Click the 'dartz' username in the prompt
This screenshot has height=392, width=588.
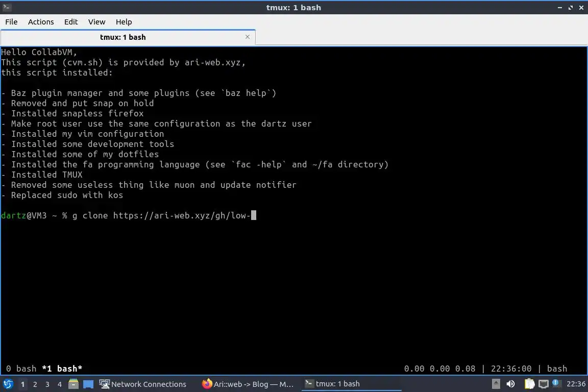pyautogui.click(x=13, y=216)
